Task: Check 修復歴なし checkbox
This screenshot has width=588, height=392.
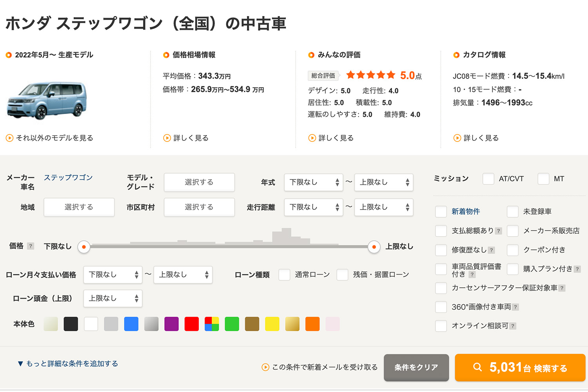Action: coord(441,250)
